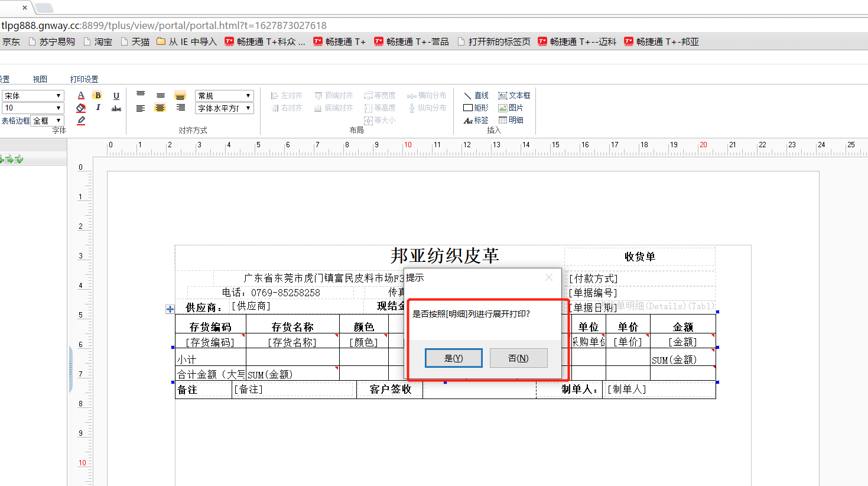The image size is (868, 486).
Task: Open the 宋体 font family dropdown
Action: [x=32, y=96]
